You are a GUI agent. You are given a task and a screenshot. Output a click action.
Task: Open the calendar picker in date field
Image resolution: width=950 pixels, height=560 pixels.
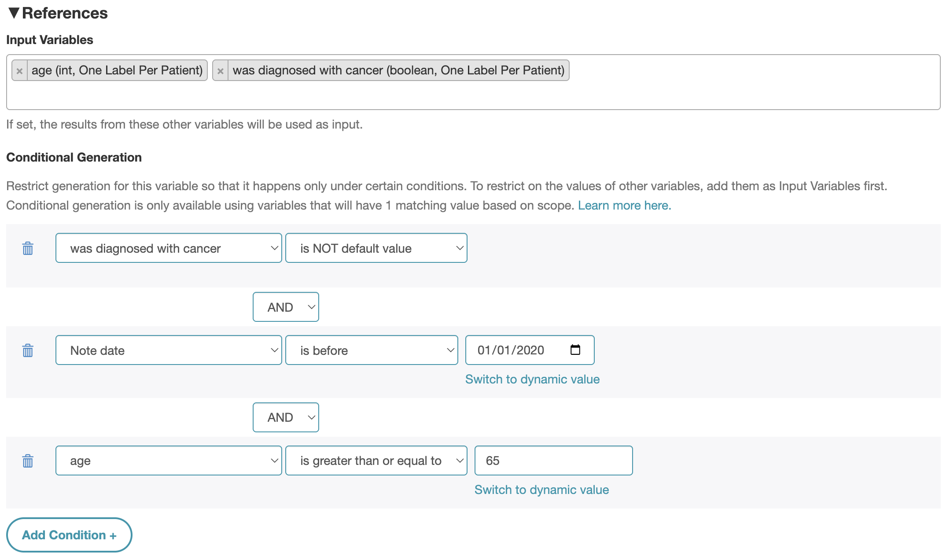(575, 350)
